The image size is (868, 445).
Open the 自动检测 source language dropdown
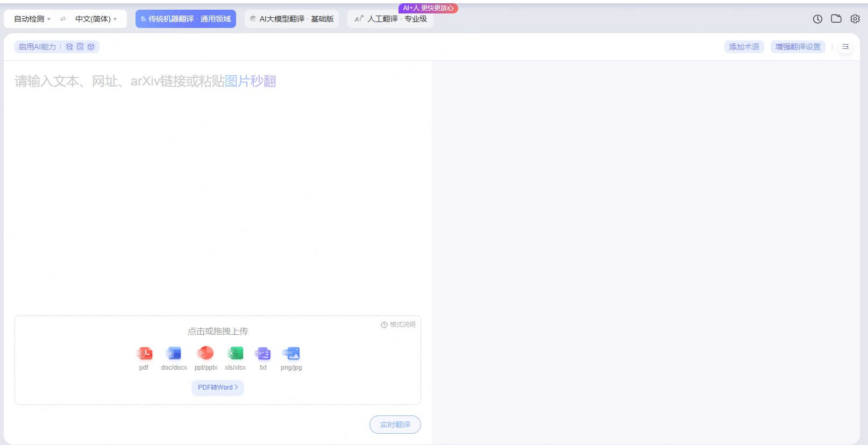coord(32,19)
